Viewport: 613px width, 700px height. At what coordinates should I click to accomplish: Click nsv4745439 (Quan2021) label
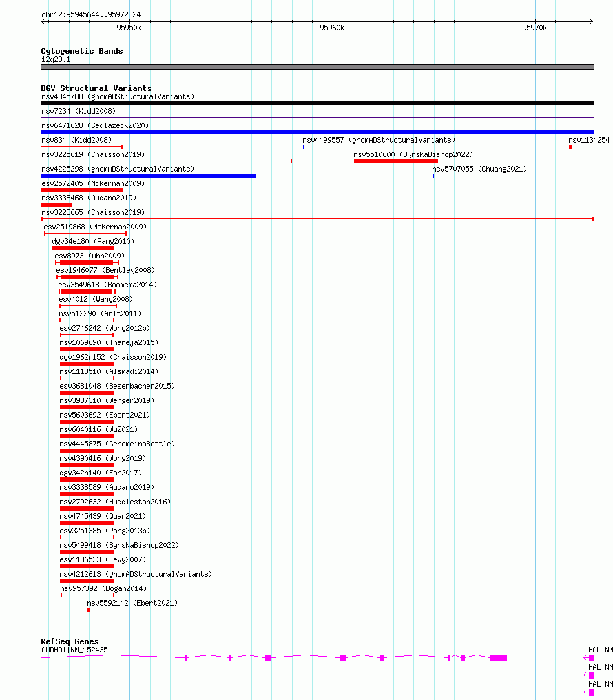pyautogui.click(x=103, y=516)
